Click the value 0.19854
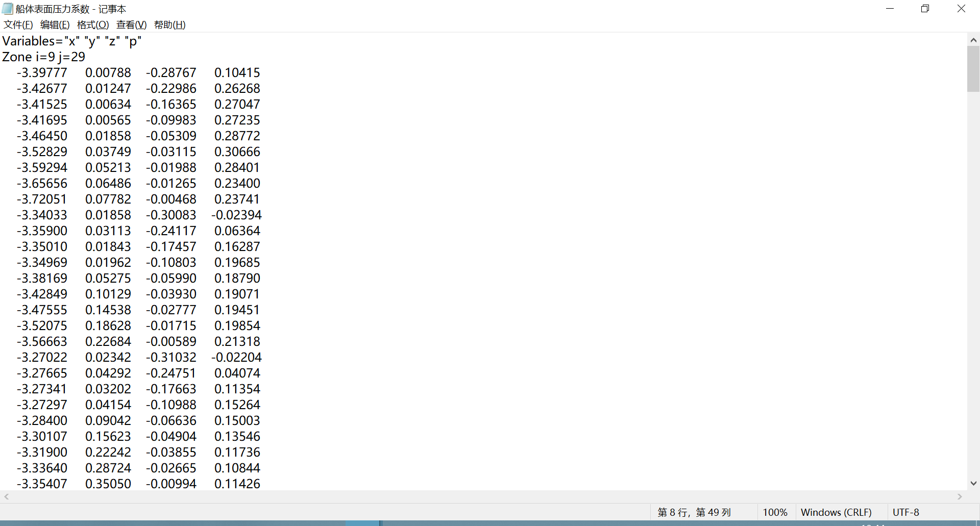Screen dimensions: 980x526 (x=237, y=326)
